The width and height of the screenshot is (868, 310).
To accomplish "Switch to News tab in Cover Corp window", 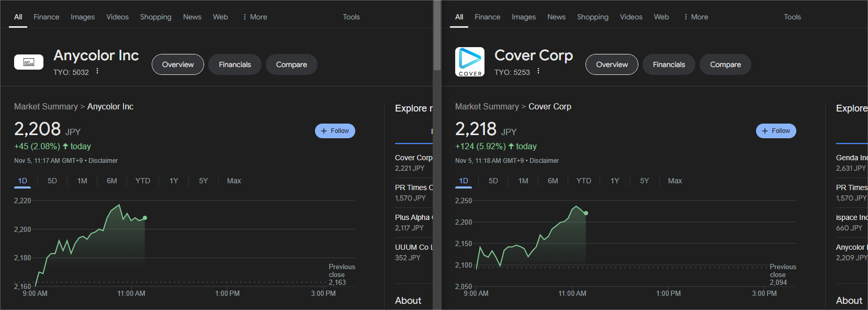I will click(556, 17).
